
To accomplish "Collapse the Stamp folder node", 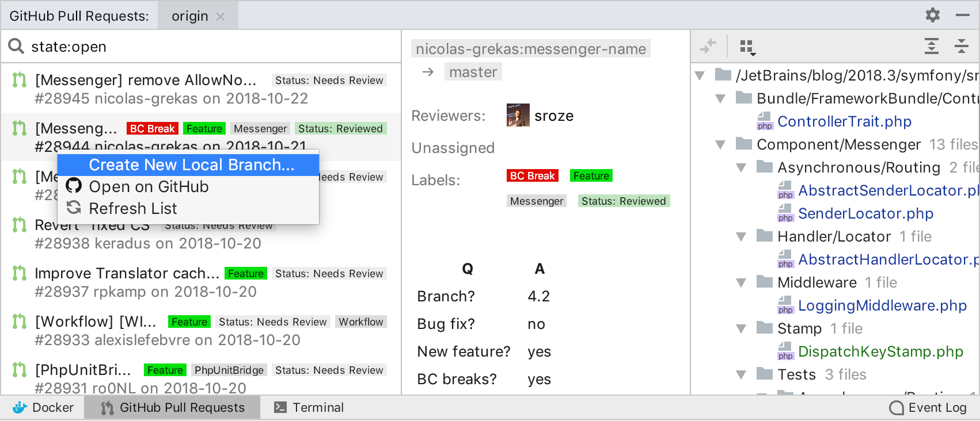I will point(741,329).
